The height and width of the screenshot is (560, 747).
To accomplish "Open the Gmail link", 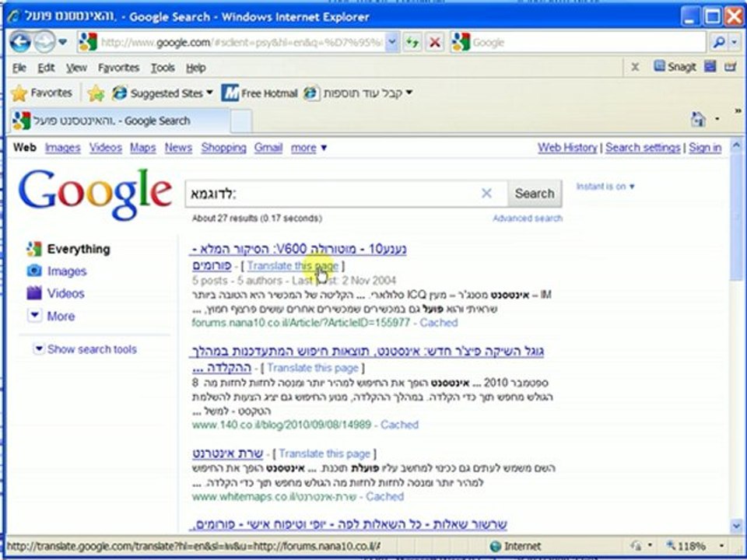I will click(268, 148).
